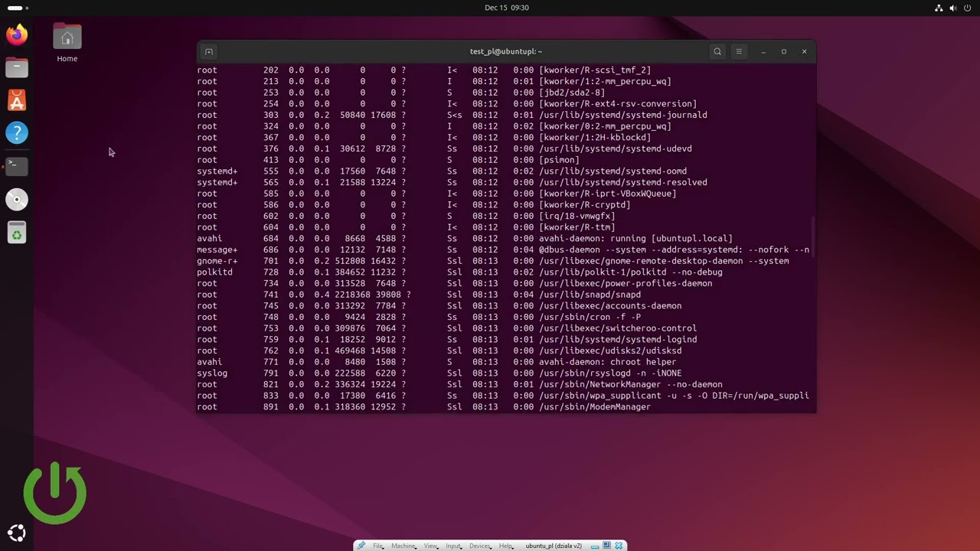
Task: Close the VM via the VirtualBox toolbar X
Action: pos(619,546)
